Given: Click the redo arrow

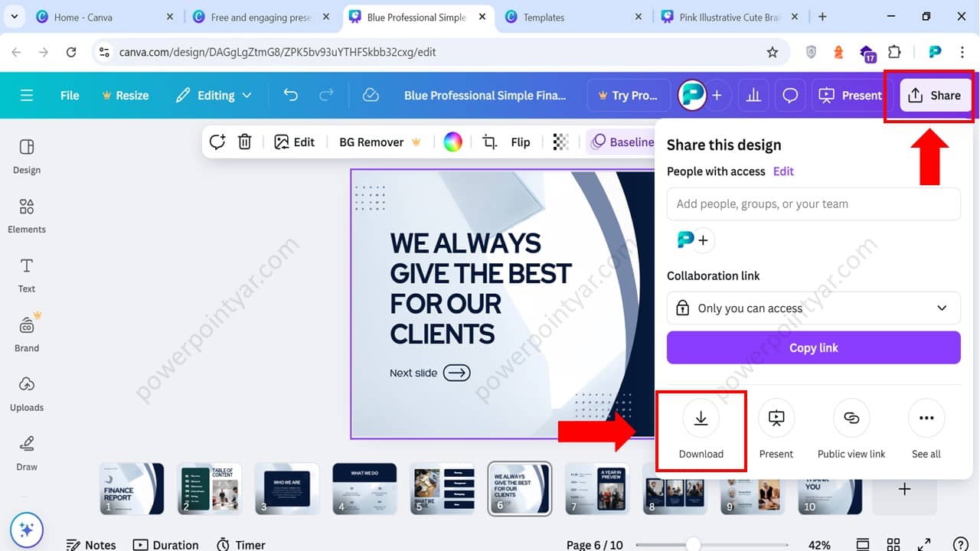Looking at the screenshot, I should [326, 95].
